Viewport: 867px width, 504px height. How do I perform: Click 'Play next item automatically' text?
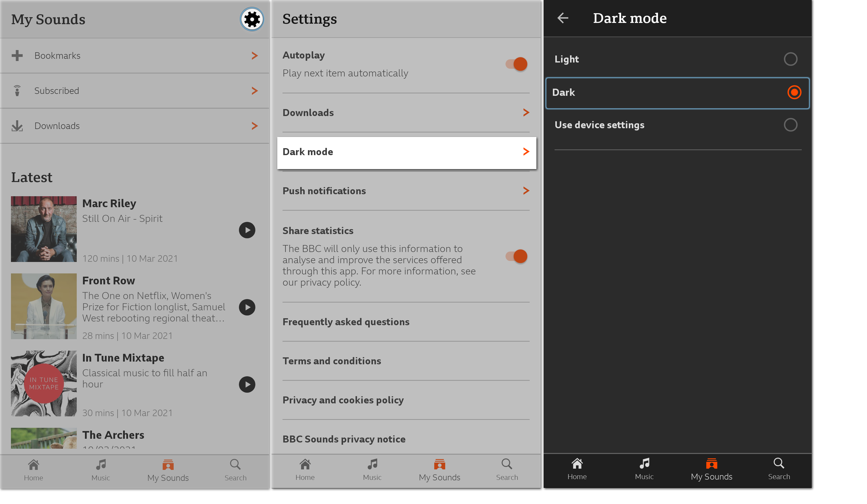(x=345, y=73)
